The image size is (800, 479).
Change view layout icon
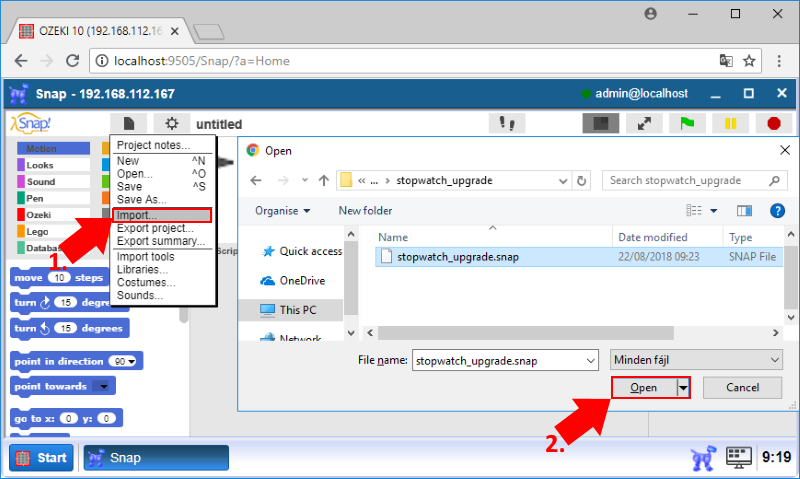tap(693, 210)
